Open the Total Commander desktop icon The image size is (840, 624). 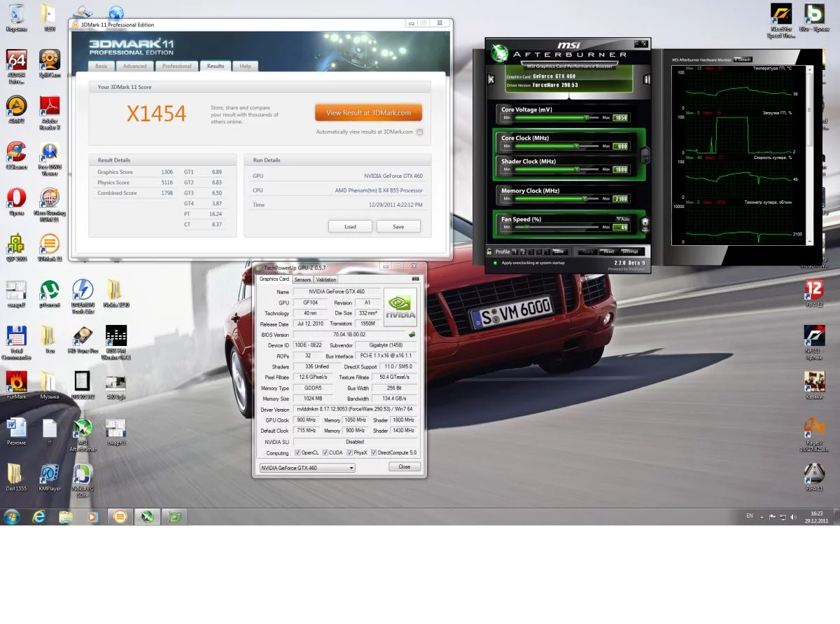pos(16,343)
